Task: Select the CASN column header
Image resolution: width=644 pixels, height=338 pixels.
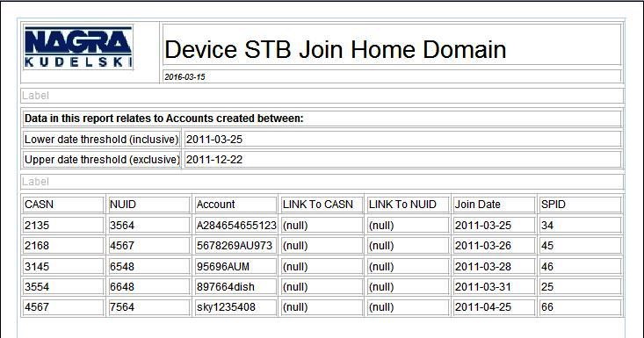Action: [63, 205]
